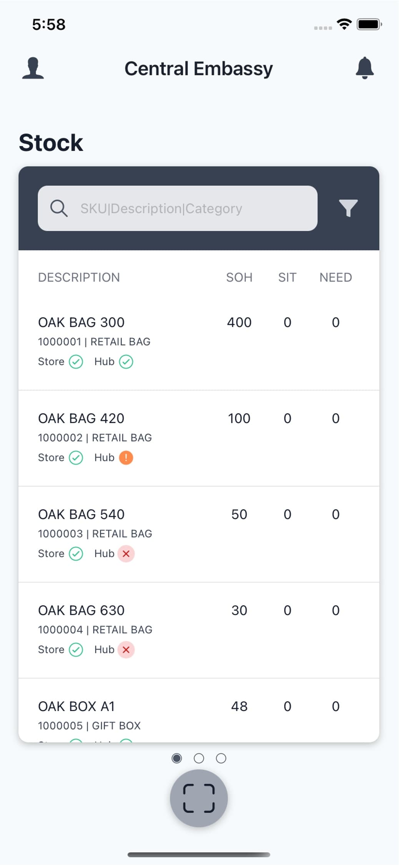Open the OAK BAG 300 item
Screen dimensions: 399x868
click(81, 322)
